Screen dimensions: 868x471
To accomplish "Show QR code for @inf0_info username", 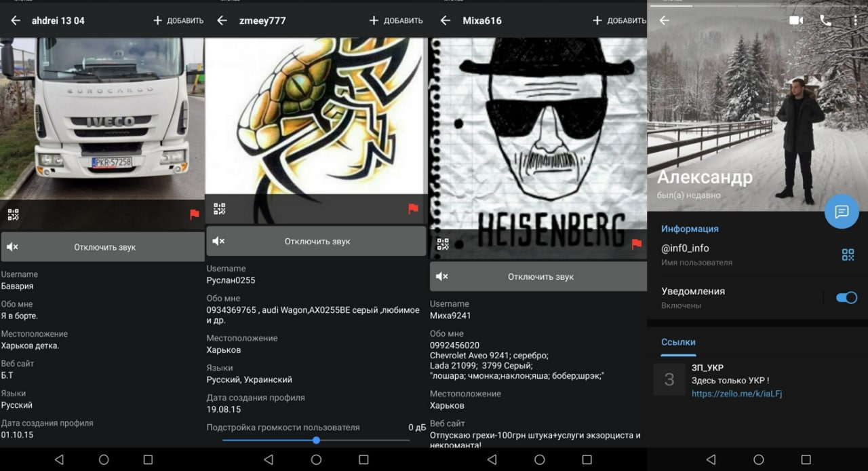I will 848,255.
